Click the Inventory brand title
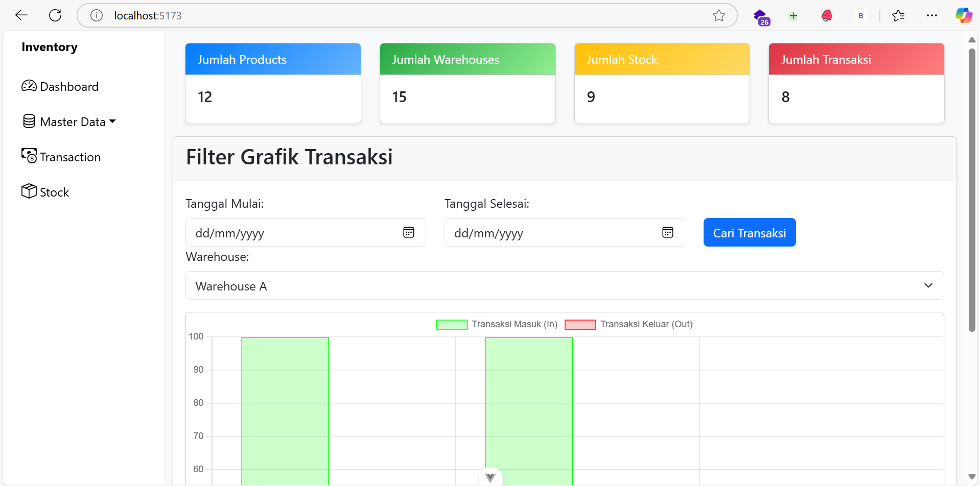The height and width of the screenshot is (486, 980). pyautogui.click(x=50, y=47)
